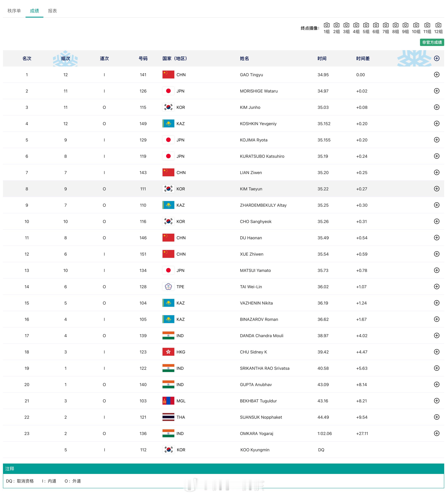
Task: Click the time 1:02.06
Action: [324, 434]
